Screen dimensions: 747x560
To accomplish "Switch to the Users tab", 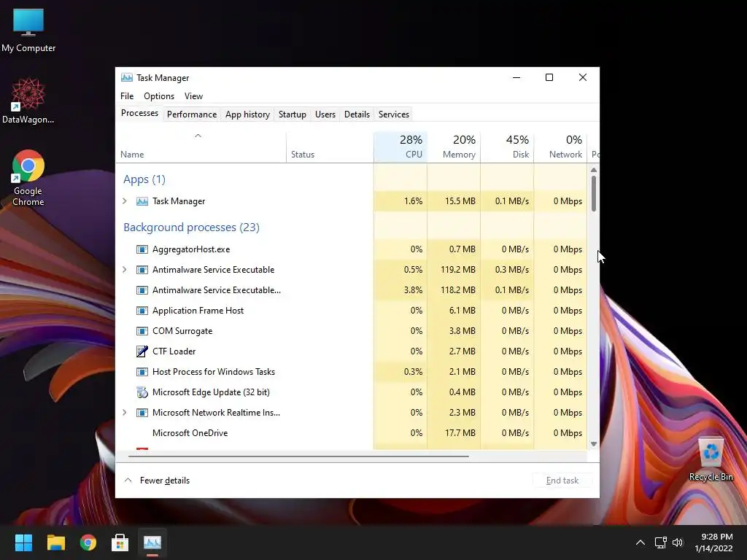I will [x=325, y=114].
